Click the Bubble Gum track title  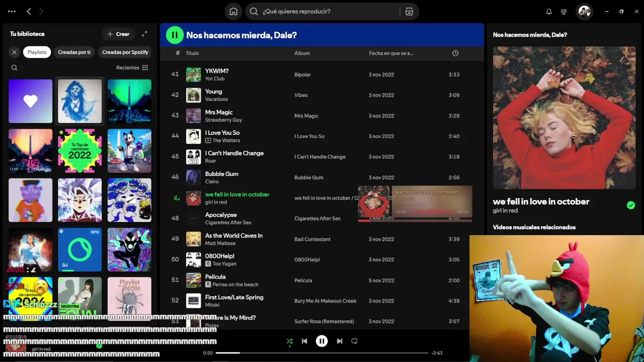222,174
